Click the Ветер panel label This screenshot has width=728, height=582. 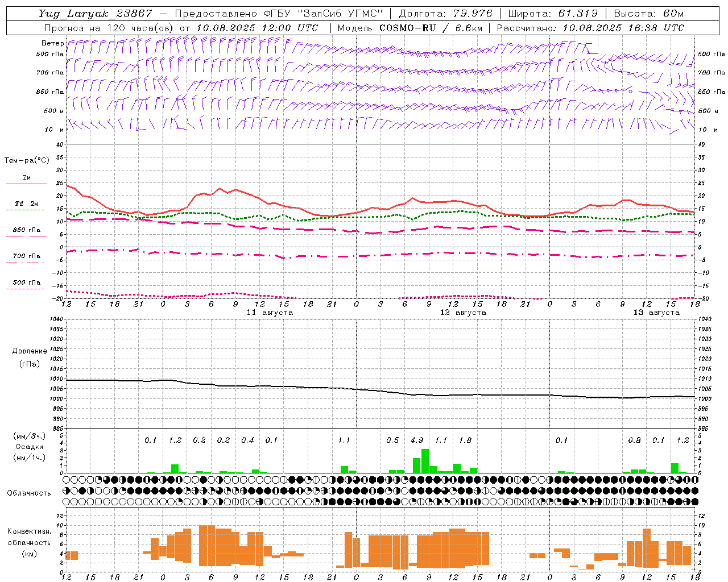[x=52, y=43]
